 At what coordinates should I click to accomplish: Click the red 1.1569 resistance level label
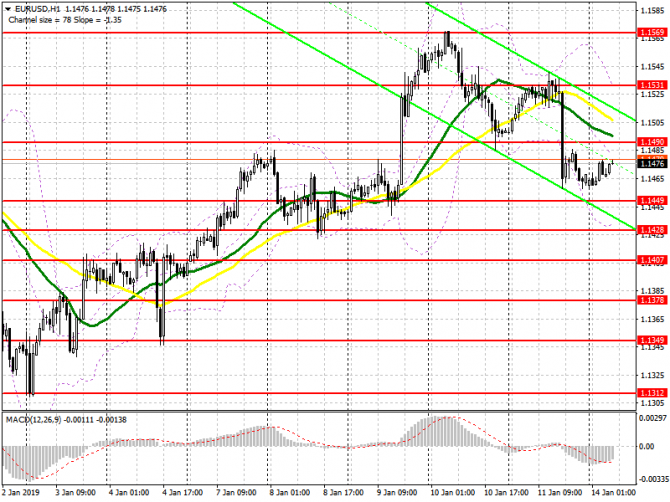click(x=652, y=32)
